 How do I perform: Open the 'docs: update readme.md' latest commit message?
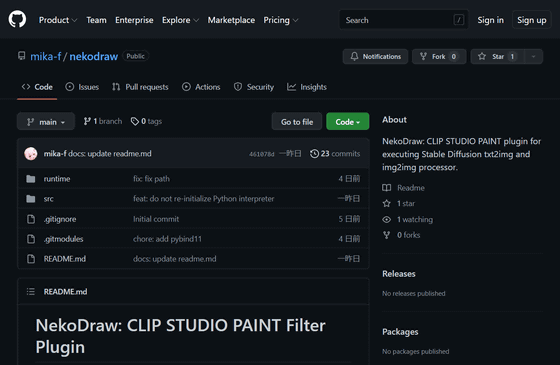[x=110, y=154]
